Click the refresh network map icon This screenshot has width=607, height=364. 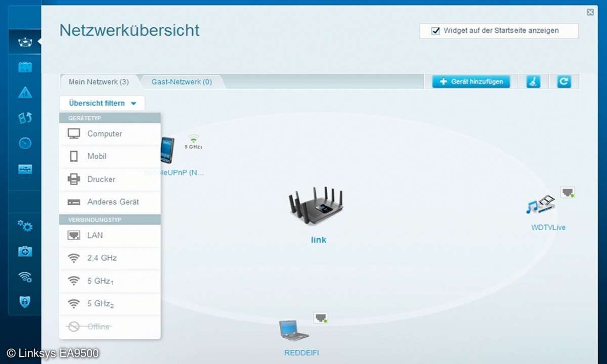tap(564, 81)
